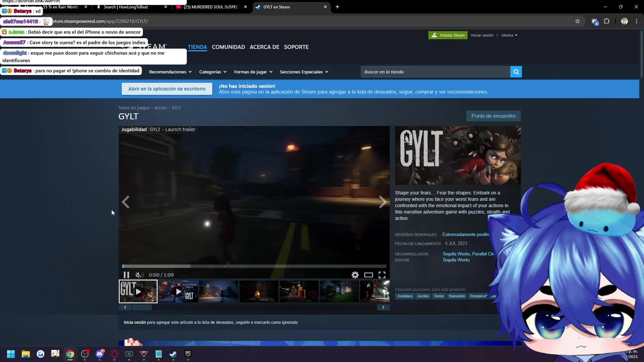Switch to the MURDERED SOUL SUSPECT tab

click(x=210, y=7)
